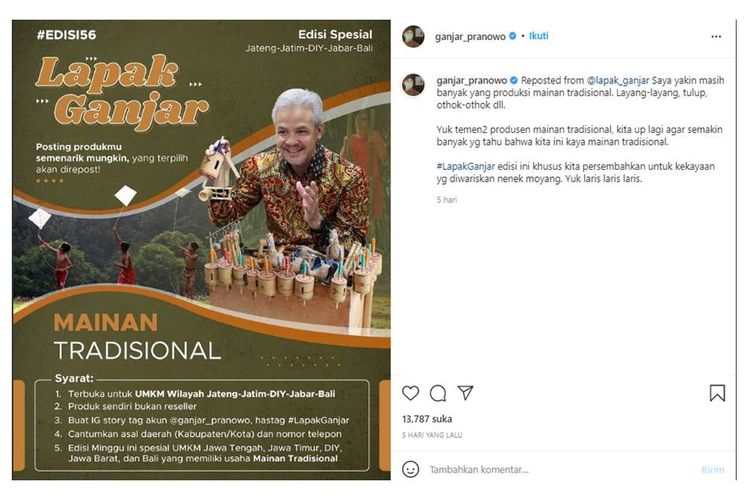
Task: Open the three-dot more options menu
Action: pos(716,36)
